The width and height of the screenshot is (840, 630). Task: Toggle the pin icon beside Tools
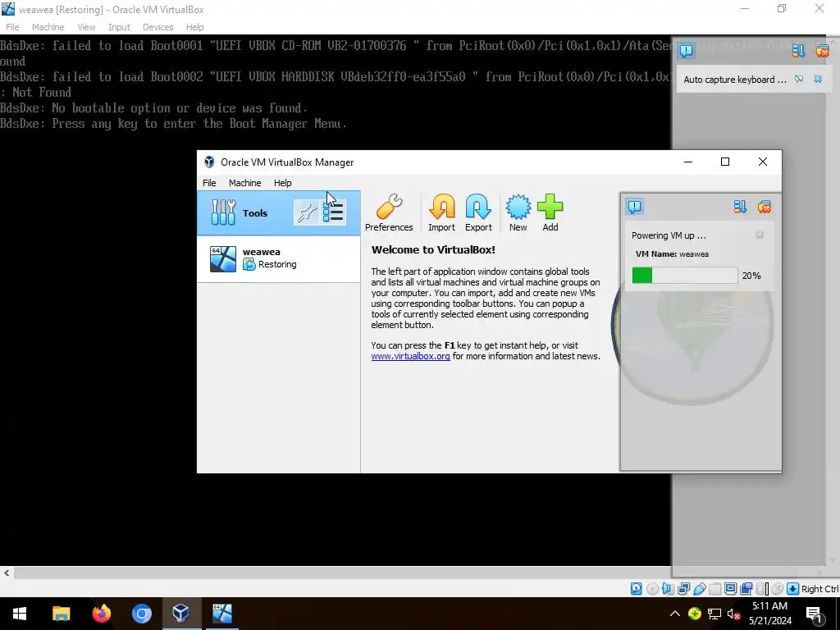pos(307,212)
